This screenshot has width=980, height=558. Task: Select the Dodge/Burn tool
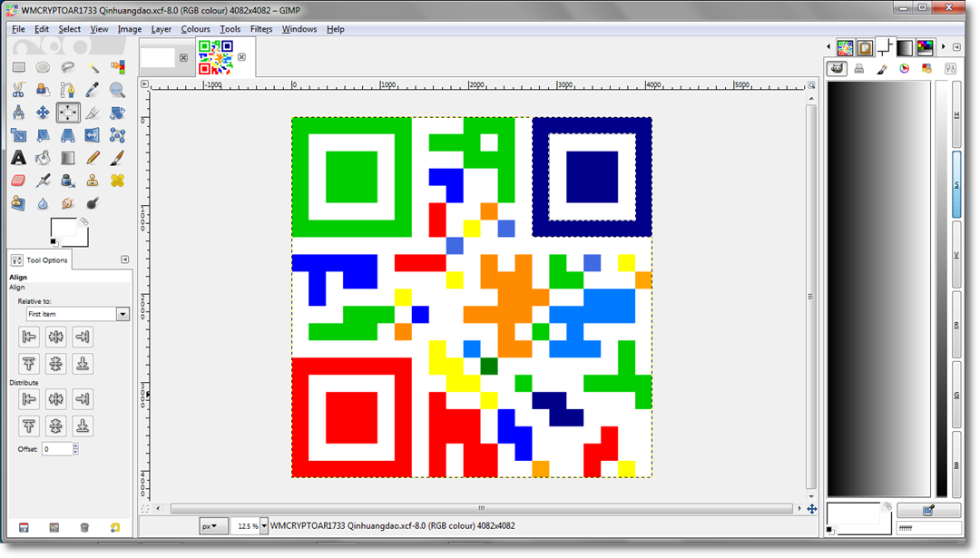[93, 203]
